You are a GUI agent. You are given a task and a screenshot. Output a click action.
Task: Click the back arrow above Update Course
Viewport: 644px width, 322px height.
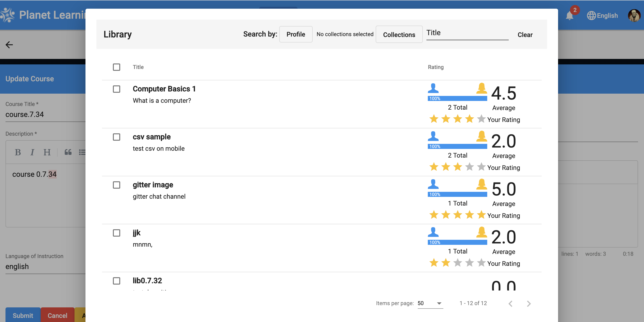[x=9, y=45]
